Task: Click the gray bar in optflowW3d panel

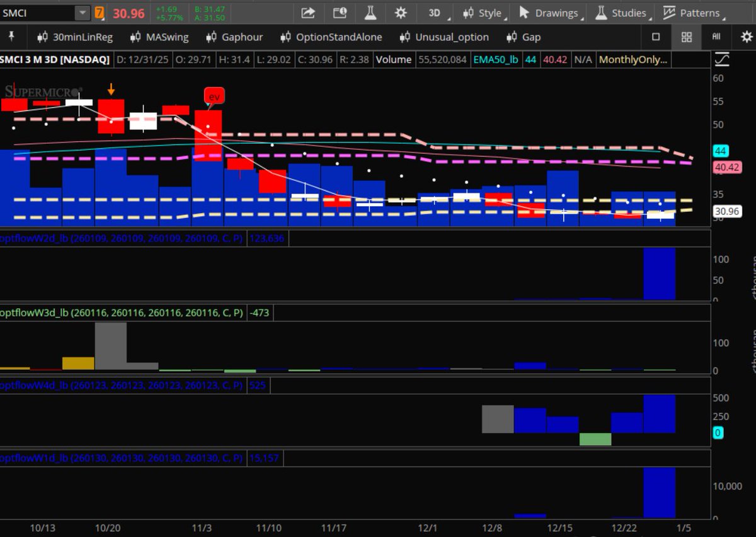Action: point(110,346)
